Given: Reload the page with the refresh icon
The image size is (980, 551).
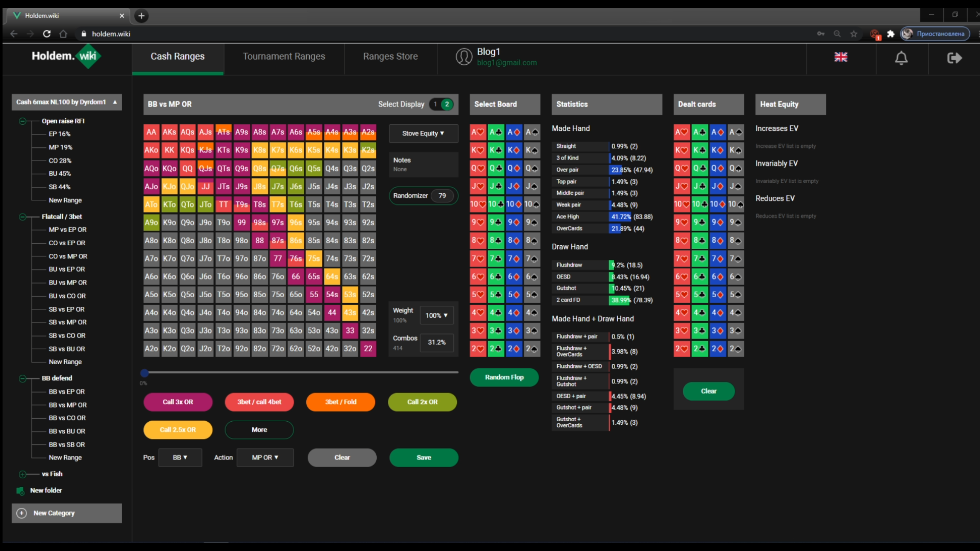Looking at the screenshot, I should pyautogui.click(x=47, y=34).
